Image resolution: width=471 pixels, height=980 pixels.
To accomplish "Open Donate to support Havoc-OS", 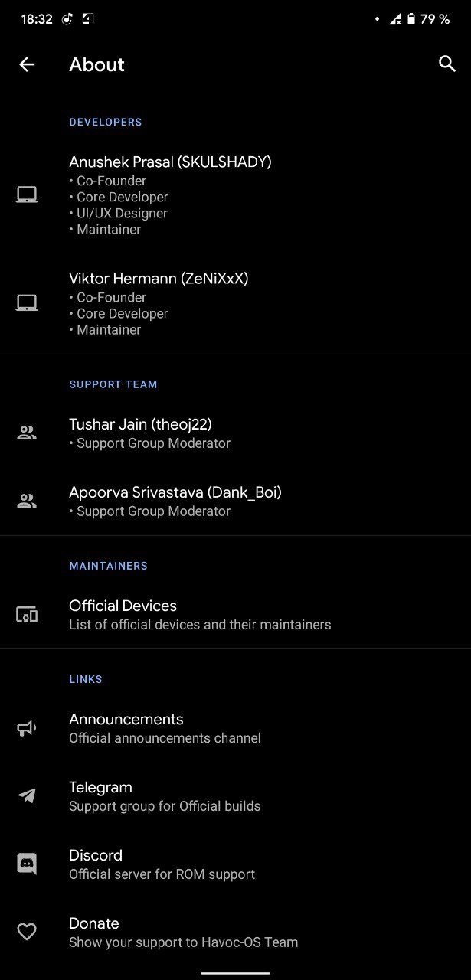I will click(235, 932).
